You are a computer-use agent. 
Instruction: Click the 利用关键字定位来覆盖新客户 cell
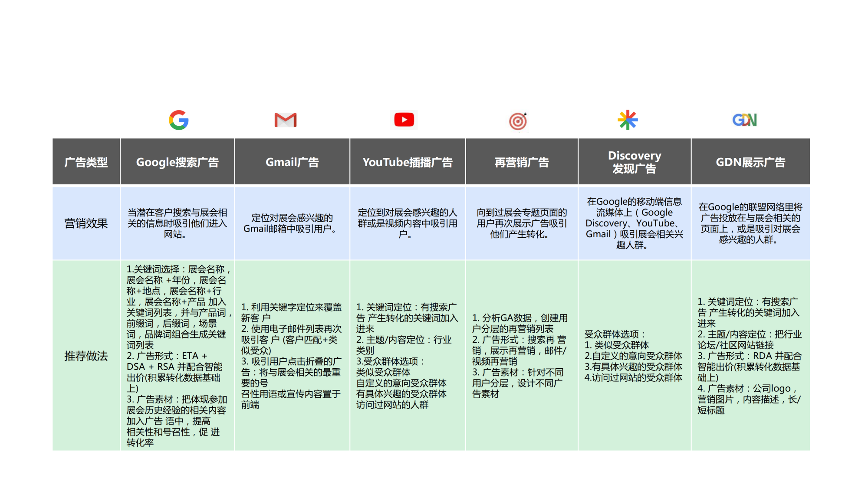[x=292, y=356]
